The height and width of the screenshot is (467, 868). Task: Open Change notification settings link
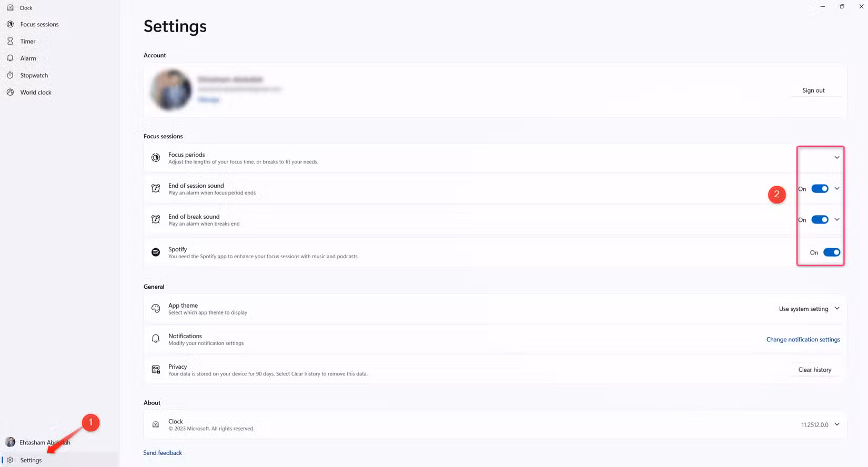coord(803,339)
